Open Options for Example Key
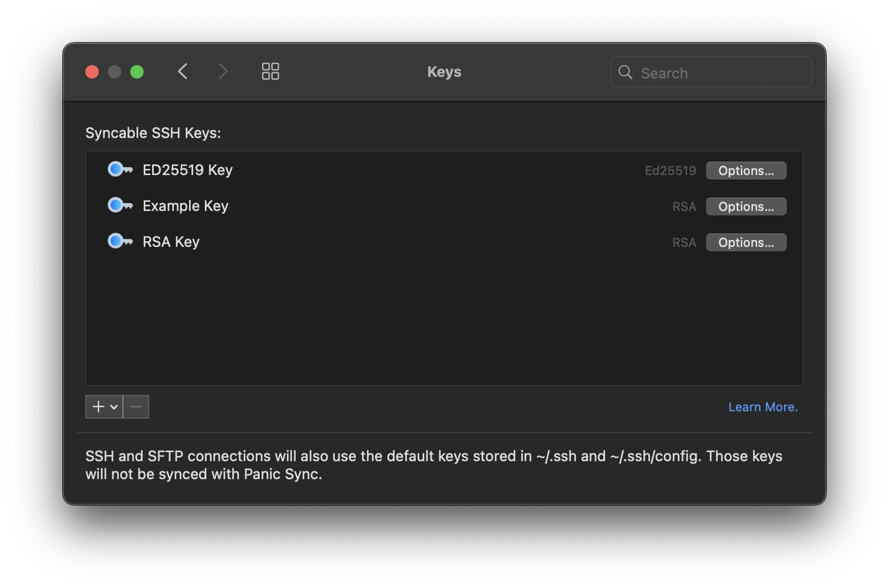The height and width of the screenshot is (588, 889). (746, 206)
